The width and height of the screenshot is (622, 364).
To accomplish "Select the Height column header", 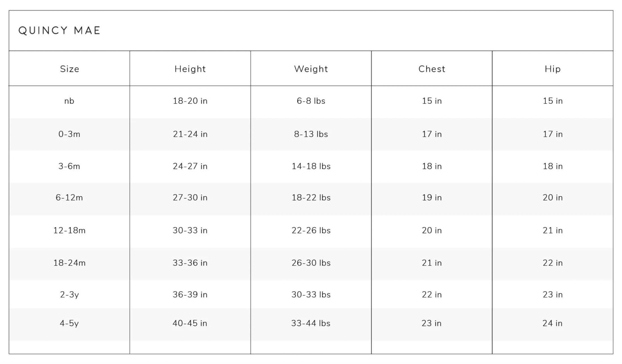I will click(190, 69).
